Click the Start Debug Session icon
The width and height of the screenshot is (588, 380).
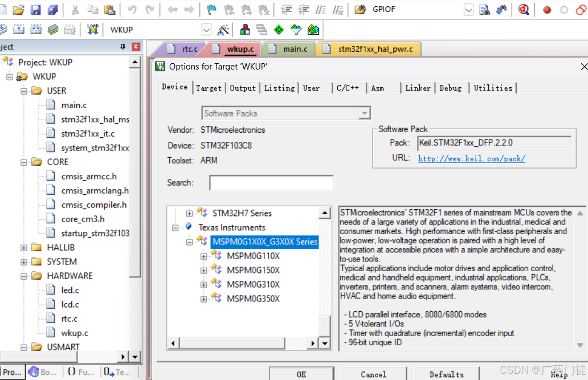pos(524,10)
